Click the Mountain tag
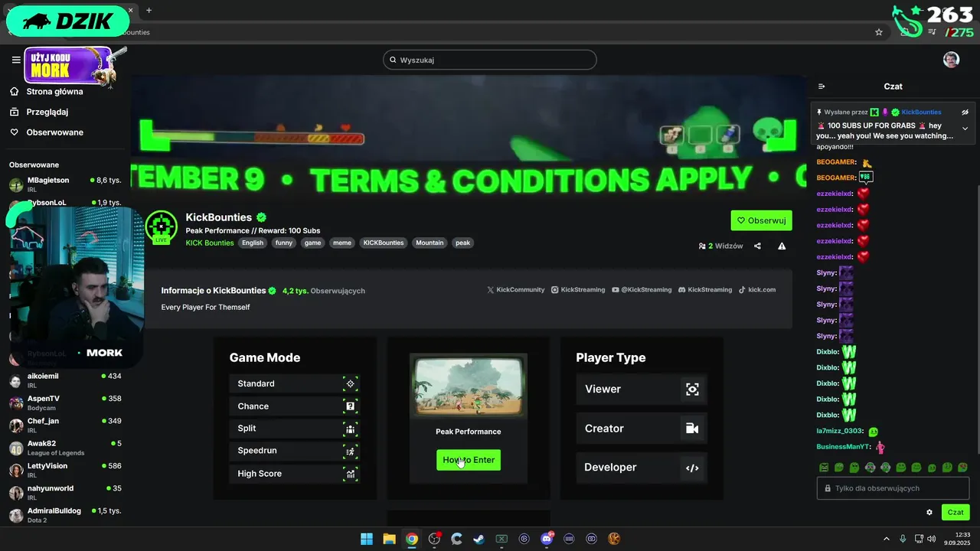The height and width of the screenshot is (551, 980). (x=430, y=243)
